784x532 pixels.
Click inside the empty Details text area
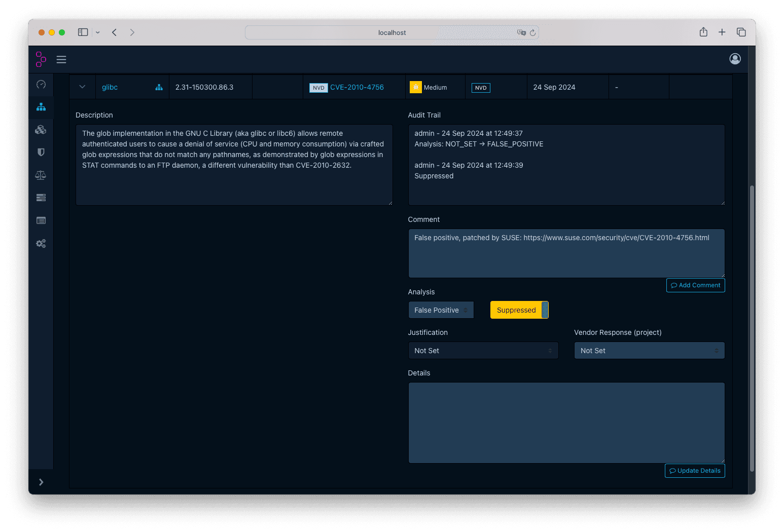(x=566, y=423)
